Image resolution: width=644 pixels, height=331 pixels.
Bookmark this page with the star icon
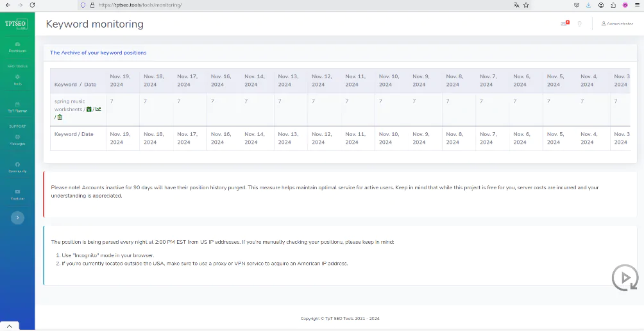[526, 5]
